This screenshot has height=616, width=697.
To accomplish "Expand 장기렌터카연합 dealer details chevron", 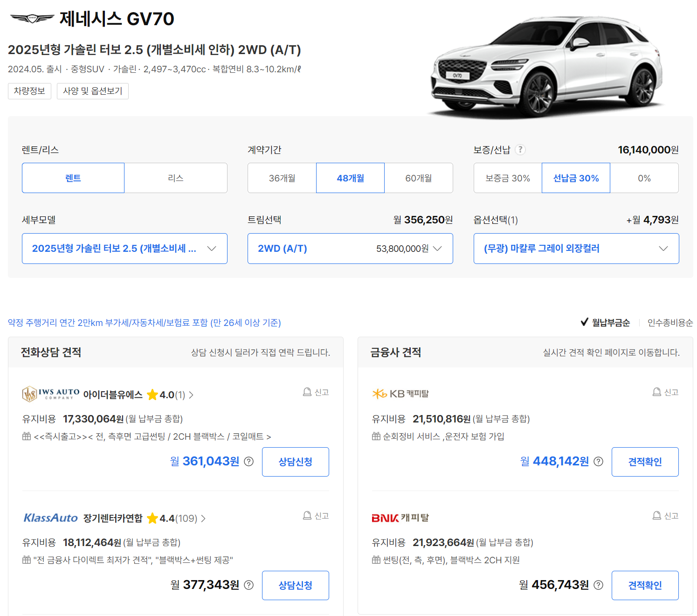I will [x=203, y=519].
